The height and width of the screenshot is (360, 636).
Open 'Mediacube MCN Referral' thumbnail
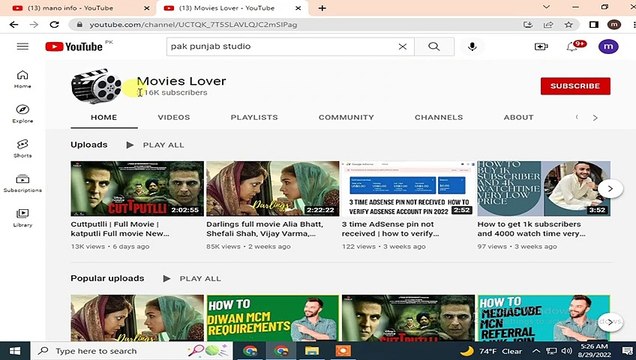(x=544, y=317)
